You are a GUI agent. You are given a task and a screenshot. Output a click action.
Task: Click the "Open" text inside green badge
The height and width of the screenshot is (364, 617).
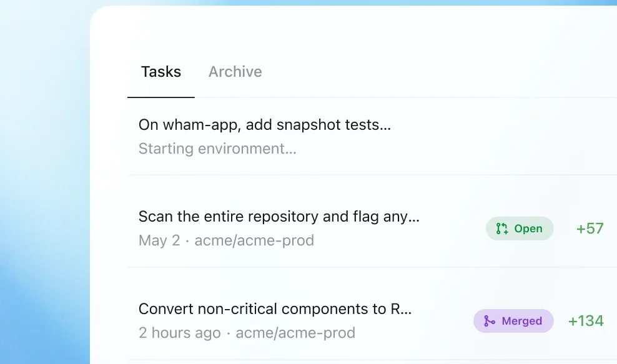(528, 229)
